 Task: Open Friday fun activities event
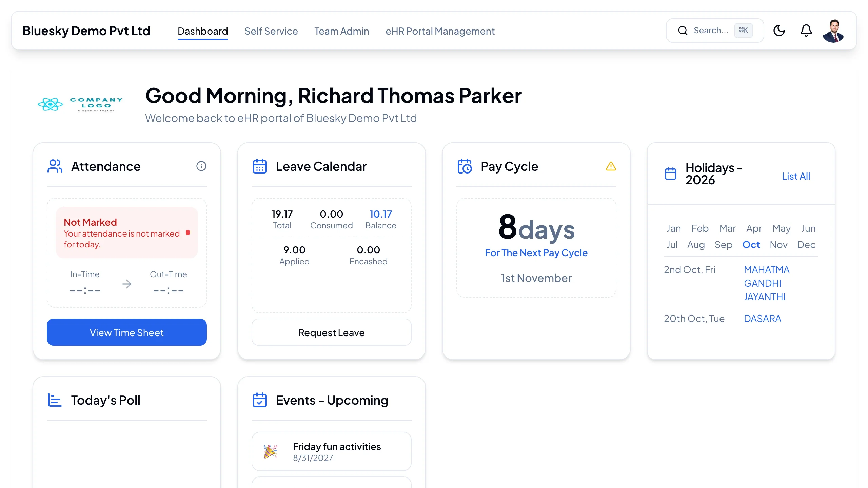click(x=332, y=451)
